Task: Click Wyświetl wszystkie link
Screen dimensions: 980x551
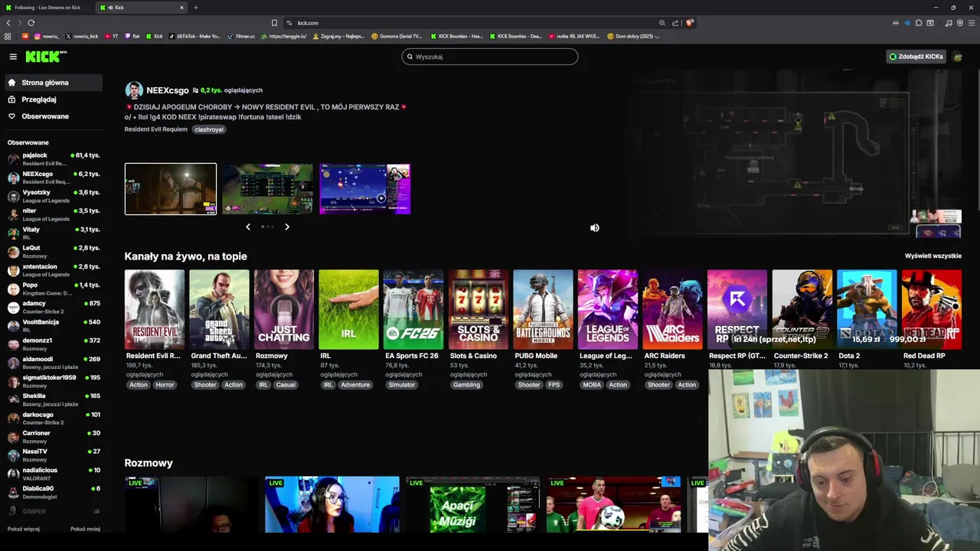Action: (933, 256)
